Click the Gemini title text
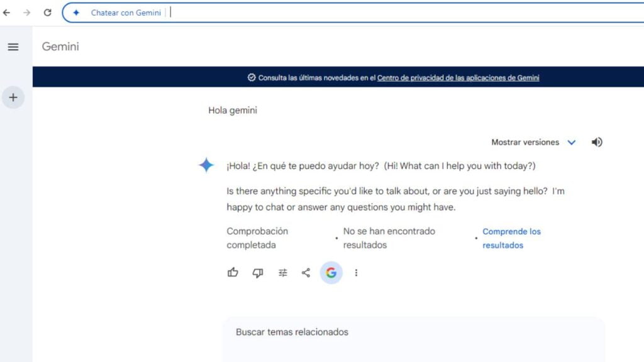 click(x=60, y=47)
